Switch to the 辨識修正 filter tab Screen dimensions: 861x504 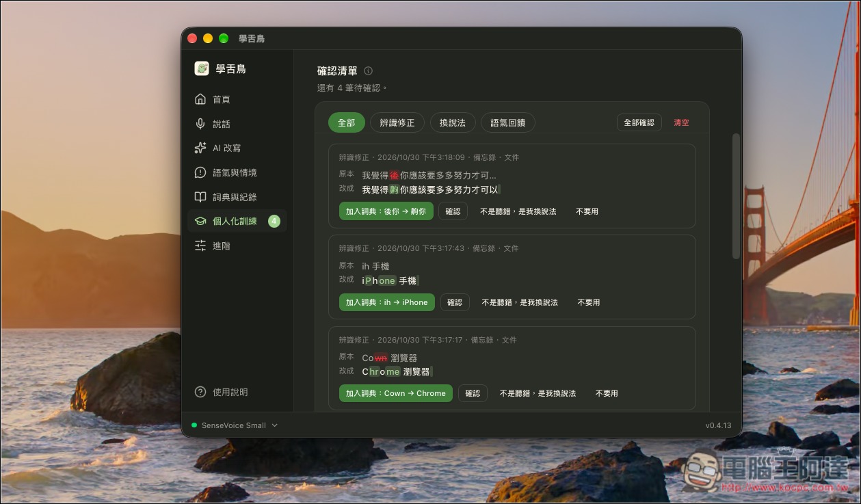tap(397, 122)
